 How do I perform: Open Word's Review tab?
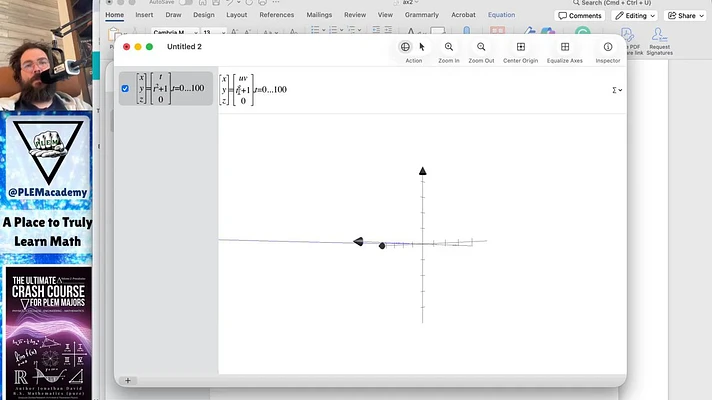pyautogui.click(x=355, y=15)
